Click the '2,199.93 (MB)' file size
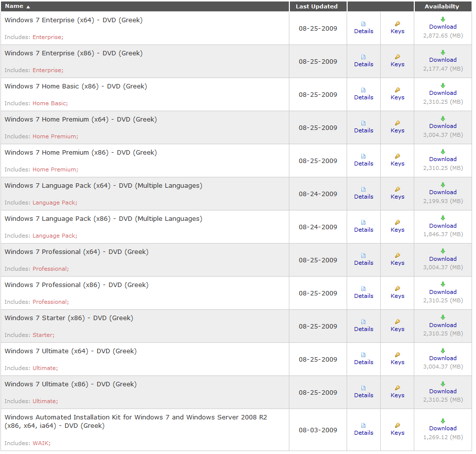Screen dimensions: 476x454 click(443, 201)
